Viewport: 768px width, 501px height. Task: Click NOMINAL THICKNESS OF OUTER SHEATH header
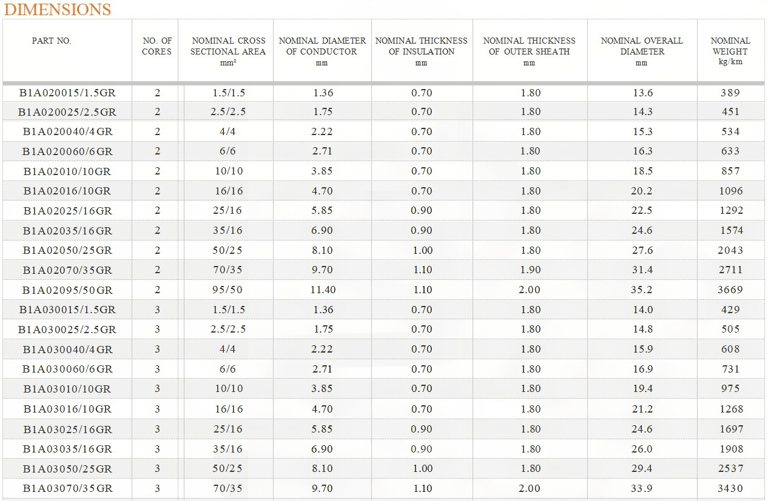[x=529, y=51]
